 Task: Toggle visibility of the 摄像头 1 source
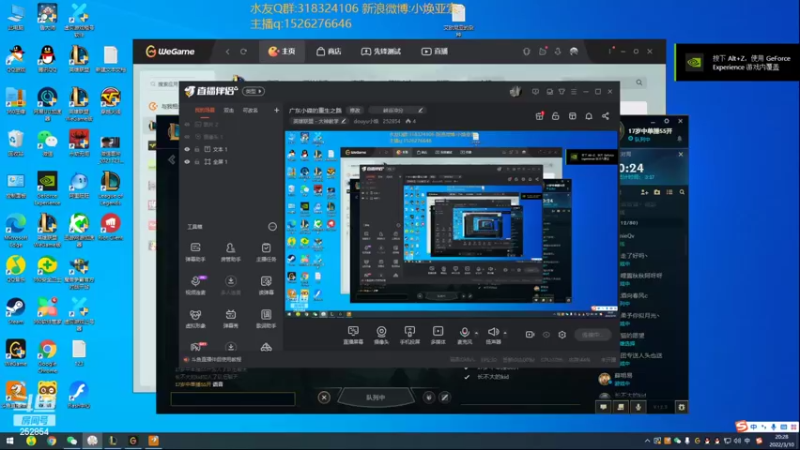point(187,137)
